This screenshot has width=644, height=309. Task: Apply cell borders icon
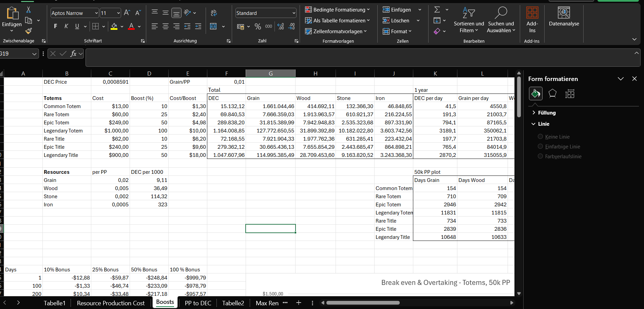click(96, 26)
